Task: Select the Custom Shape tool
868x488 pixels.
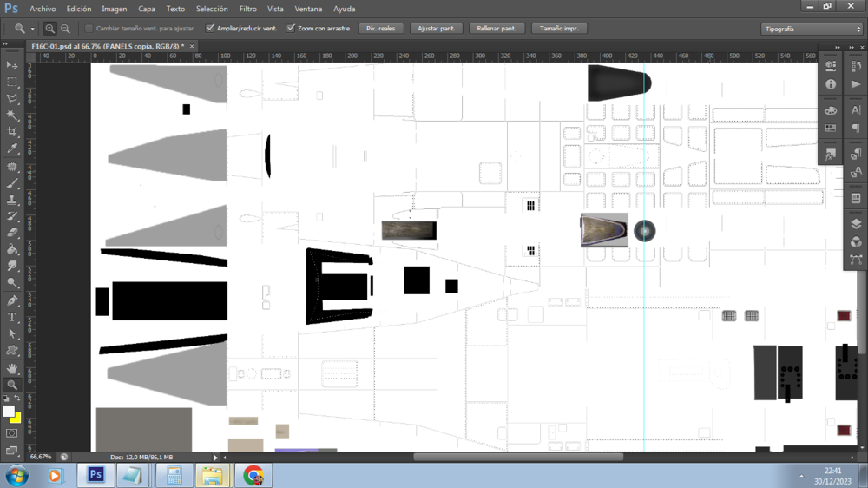Action: (x=12, y=350)
